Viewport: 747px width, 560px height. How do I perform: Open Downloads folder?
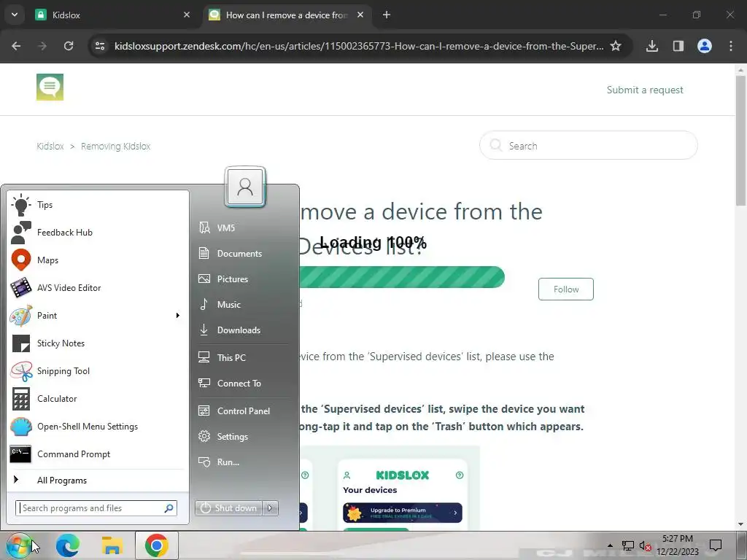pyautogui.click(x=244, y=330)
